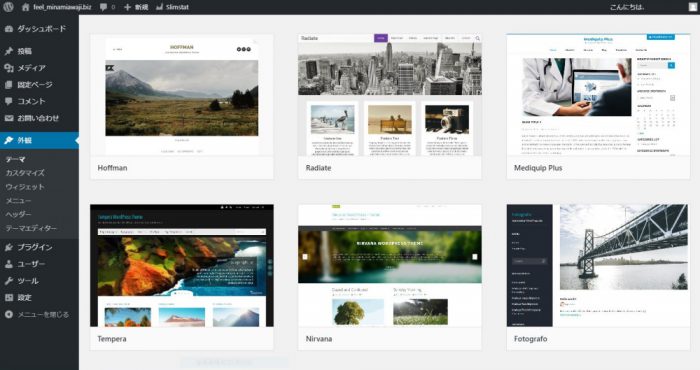Open feel_minamiawaji.biz site link
This screenshot has width=700, height=370.
point(62,7)
